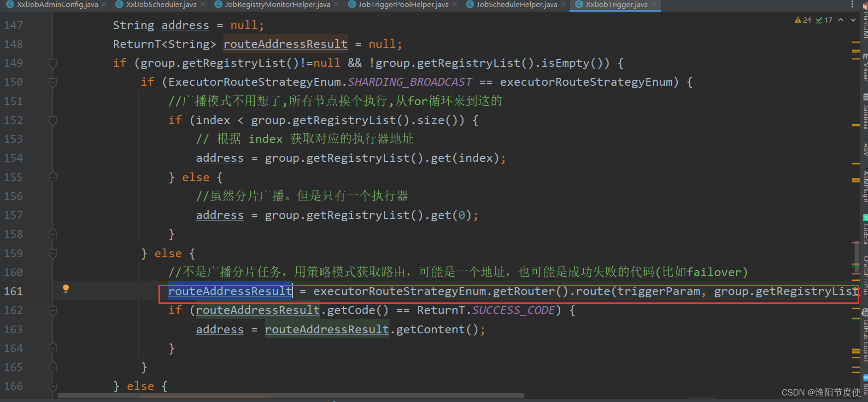The image size is (868, 402).
Task: Click line number 161 in the gutter
Action: click(x=13, y=291)
